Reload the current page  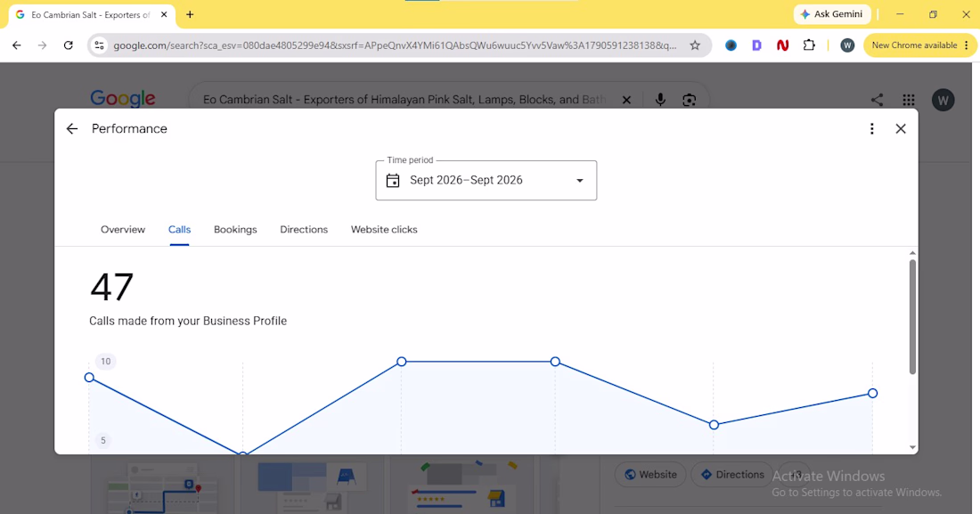point(68,45)
